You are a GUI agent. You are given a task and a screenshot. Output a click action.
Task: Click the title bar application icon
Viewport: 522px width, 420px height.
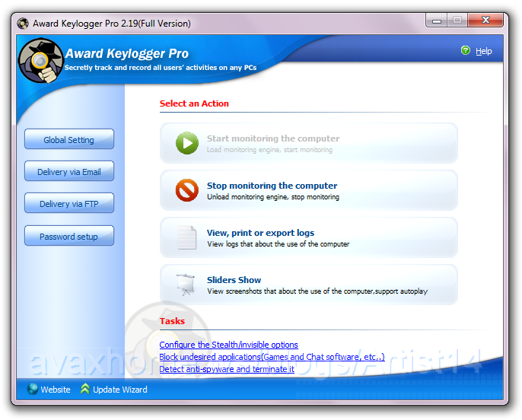[x=23, y=24]
